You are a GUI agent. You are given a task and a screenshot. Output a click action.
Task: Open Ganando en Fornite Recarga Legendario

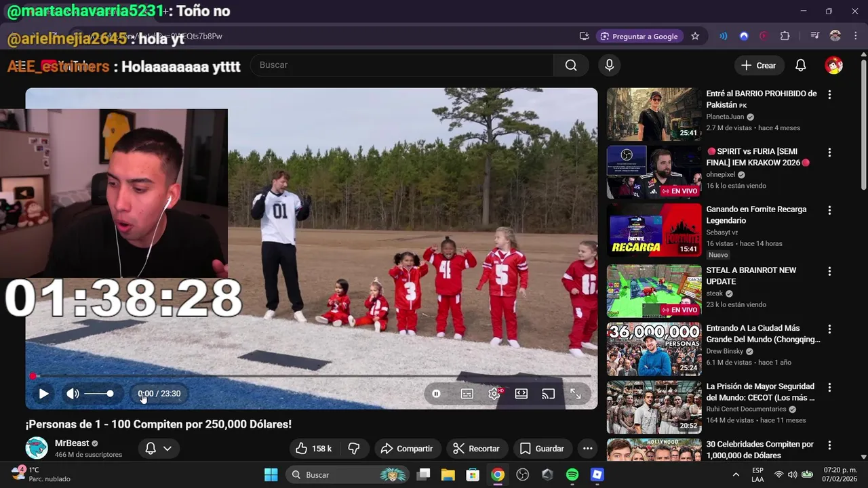756,215
